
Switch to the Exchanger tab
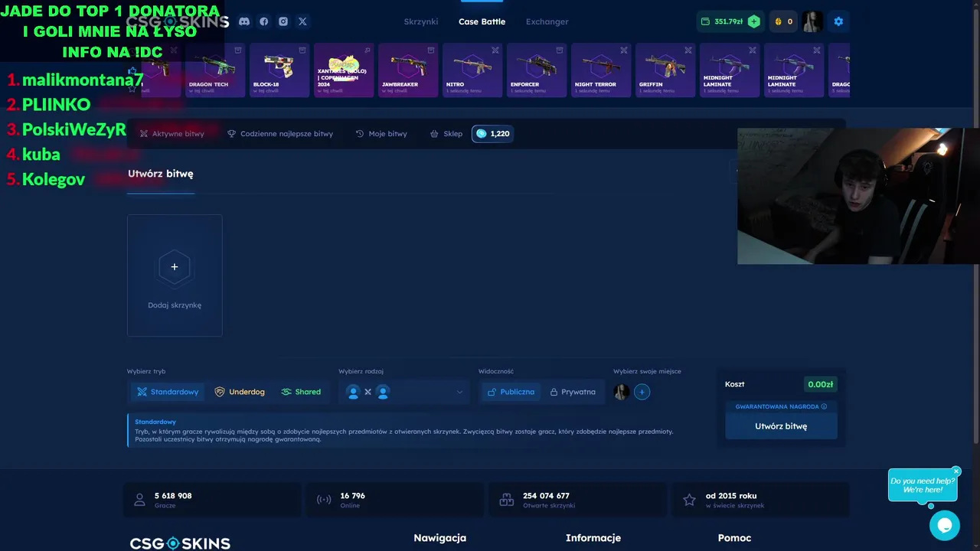coord(547,21)
